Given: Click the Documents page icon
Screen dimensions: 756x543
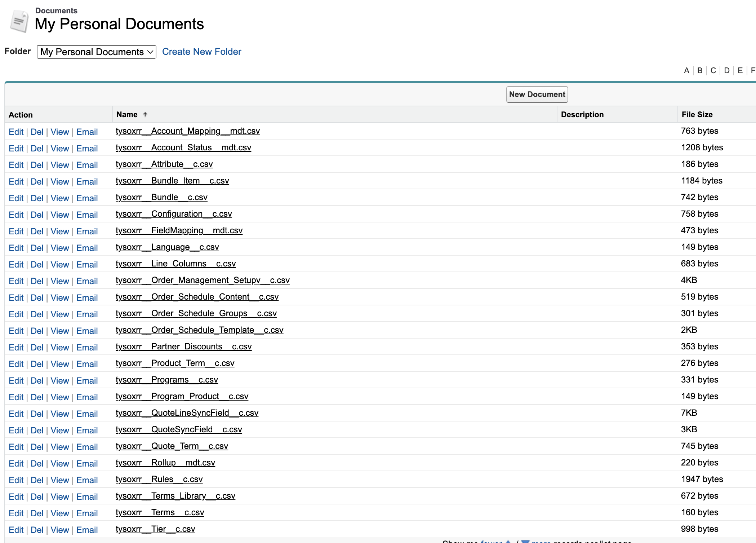Looking at the screenshot, I should pyautogui.click(x=19, y=21).
